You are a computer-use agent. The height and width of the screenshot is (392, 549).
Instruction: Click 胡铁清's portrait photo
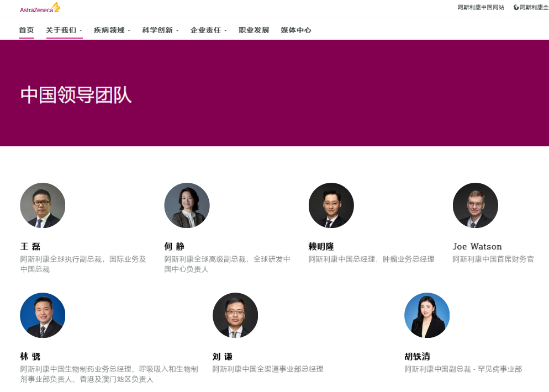(427, 315)
